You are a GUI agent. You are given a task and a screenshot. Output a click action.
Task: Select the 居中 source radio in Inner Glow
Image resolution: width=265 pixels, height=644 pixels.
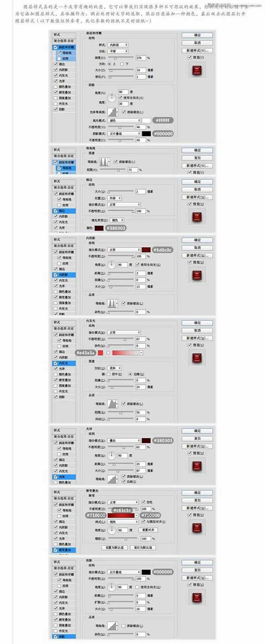[109, 374]
